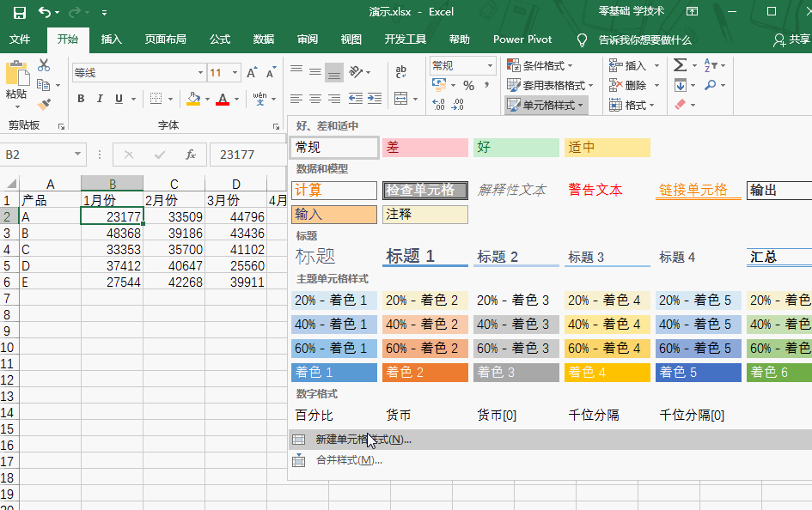Click the merge and center icon
This screenshot has width=812, height=510.
click(x=401, y=98)
